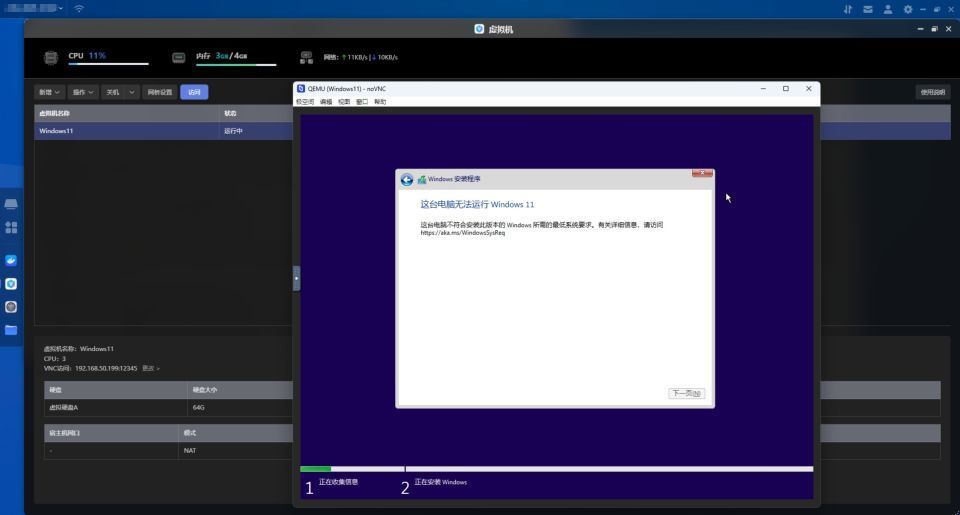Image resolution: width=960 pixels, height=515 pixels.
Task: Click the Windows Setup icon beside the title
Action: coord(422,179)
